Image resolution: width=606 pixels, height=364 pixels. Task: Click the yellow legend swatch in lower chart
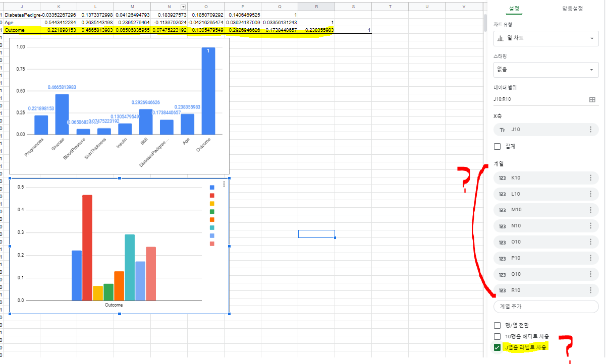[x=212, y=204]
